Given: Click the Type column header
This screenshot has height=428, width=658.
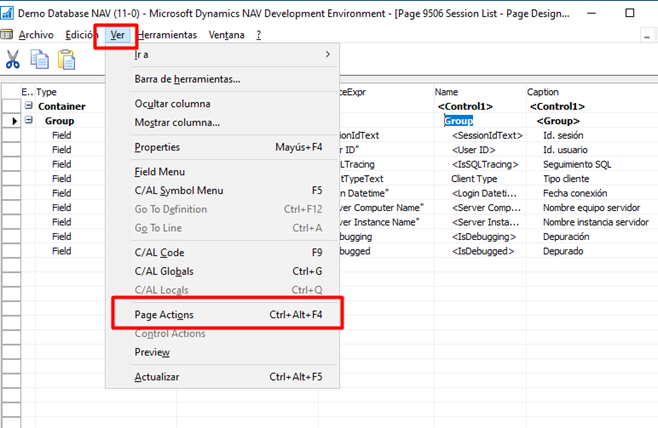Looking at the screenshot, I should (x=70, y=92).
